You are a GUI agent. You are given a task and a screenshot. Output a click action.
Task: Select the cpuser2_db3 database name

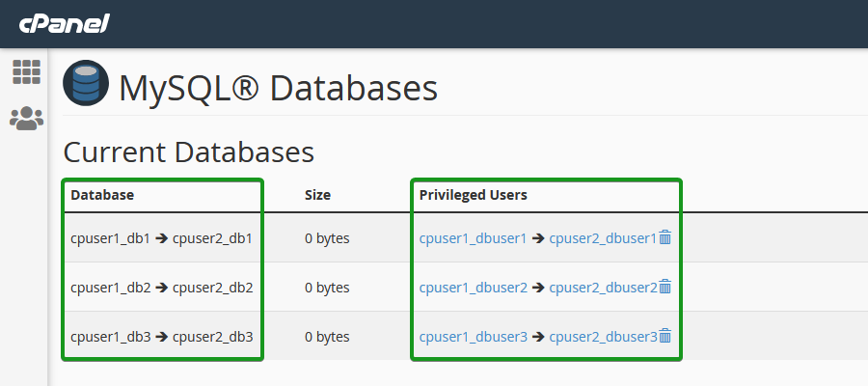tap(212, 337)
